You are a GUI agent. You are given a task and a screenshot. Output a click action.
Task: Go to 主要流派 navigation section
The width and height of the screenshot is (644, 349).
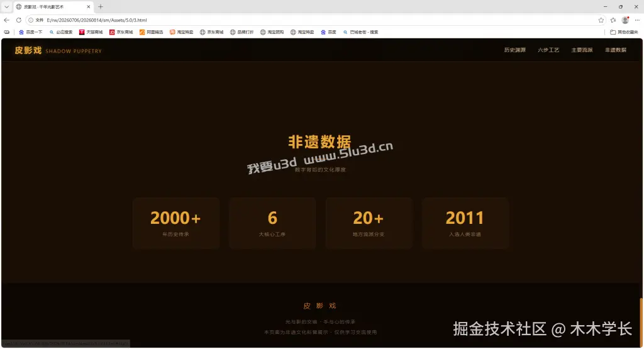[x=582, y=50]
